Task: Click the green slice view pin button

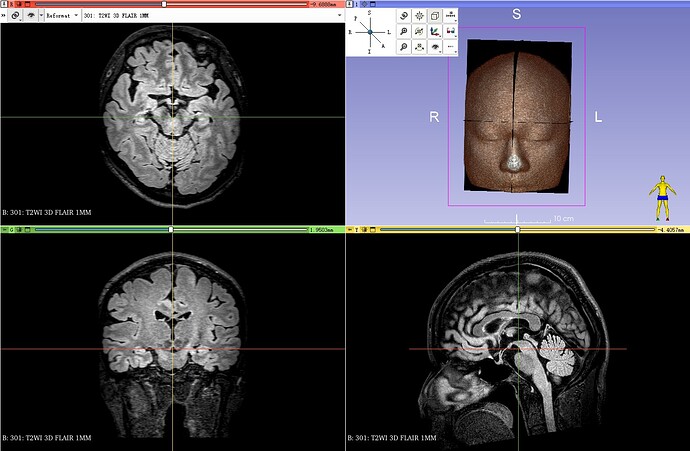Action: click(x=4, y=229)
